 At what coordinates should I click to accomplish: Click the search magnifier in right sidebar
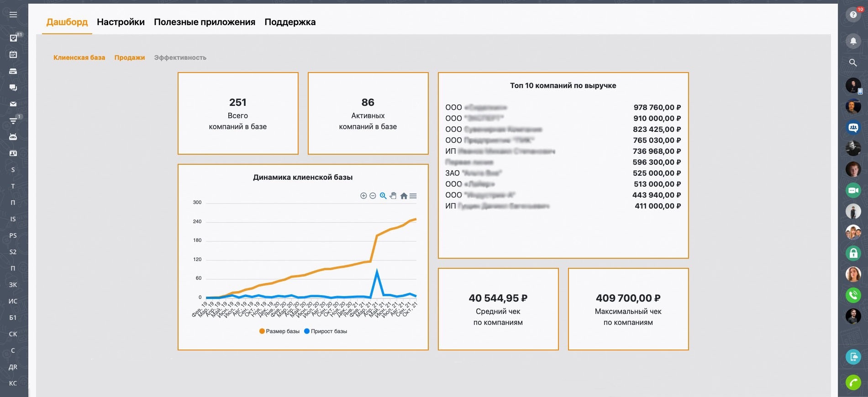point(853,63)
